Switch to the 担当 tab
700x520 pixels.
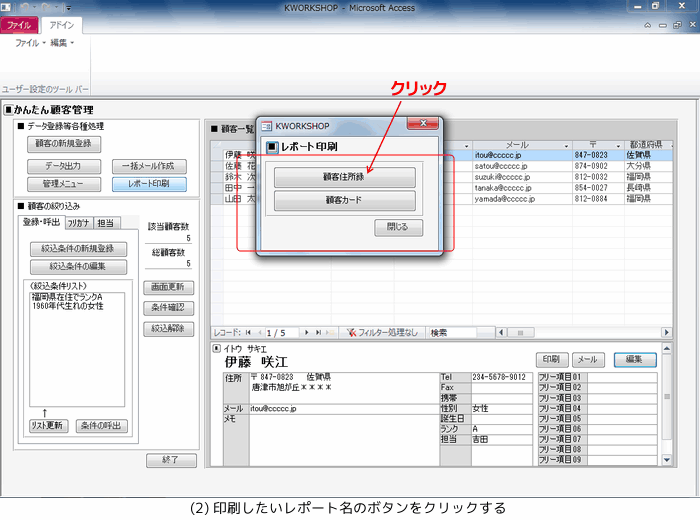tap(106, 223)
